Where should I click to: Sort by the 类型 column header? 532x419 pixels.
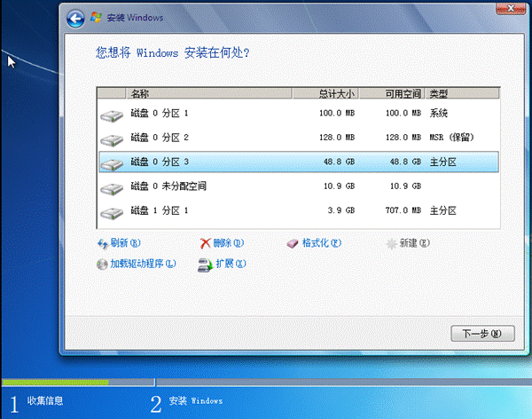(x=463, y=93)
